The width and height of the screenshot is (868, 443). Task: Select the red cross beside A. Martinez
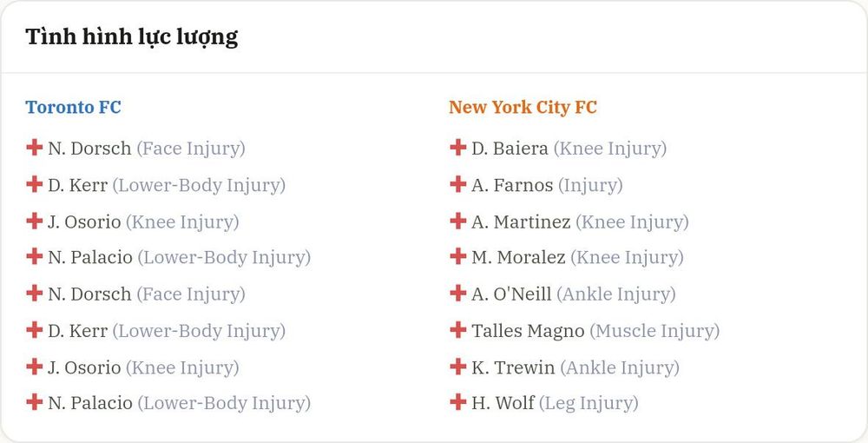[x=457, y=221]
